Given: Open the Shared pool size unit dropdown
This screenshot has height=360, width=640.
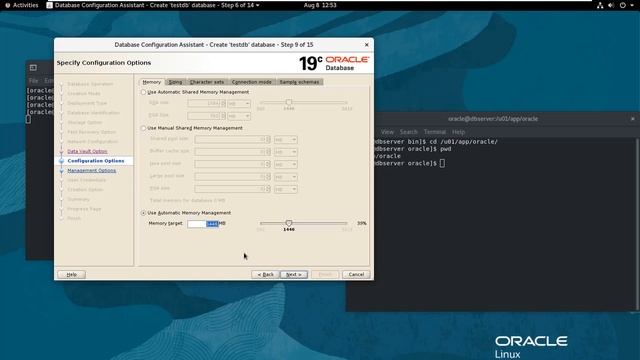Looking at the screenshot, I should pos(286,140).
